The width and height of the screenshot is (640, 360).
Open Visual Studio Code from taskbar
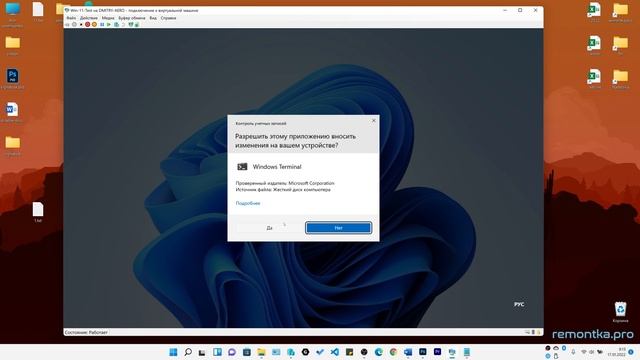click(x=334, y=352)
